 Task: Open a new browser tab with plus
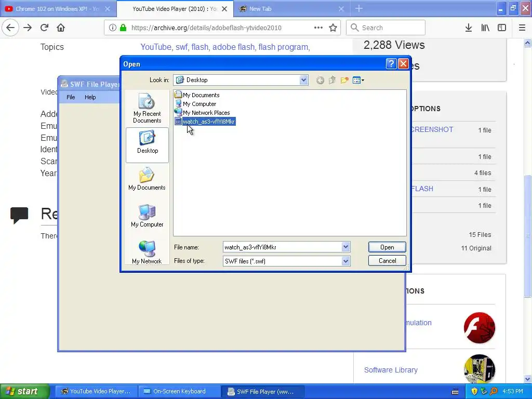(358, 8)
